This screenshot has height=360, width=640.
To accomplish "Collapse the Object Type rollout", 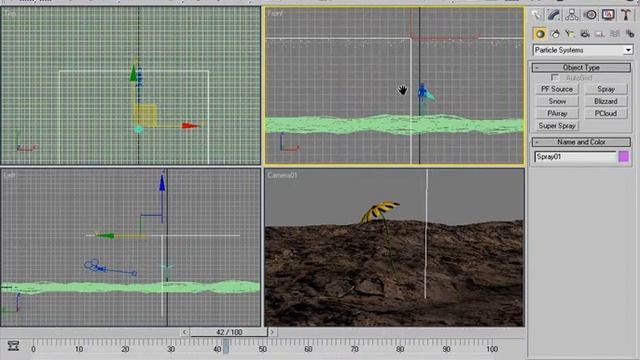I will point(581,67).
